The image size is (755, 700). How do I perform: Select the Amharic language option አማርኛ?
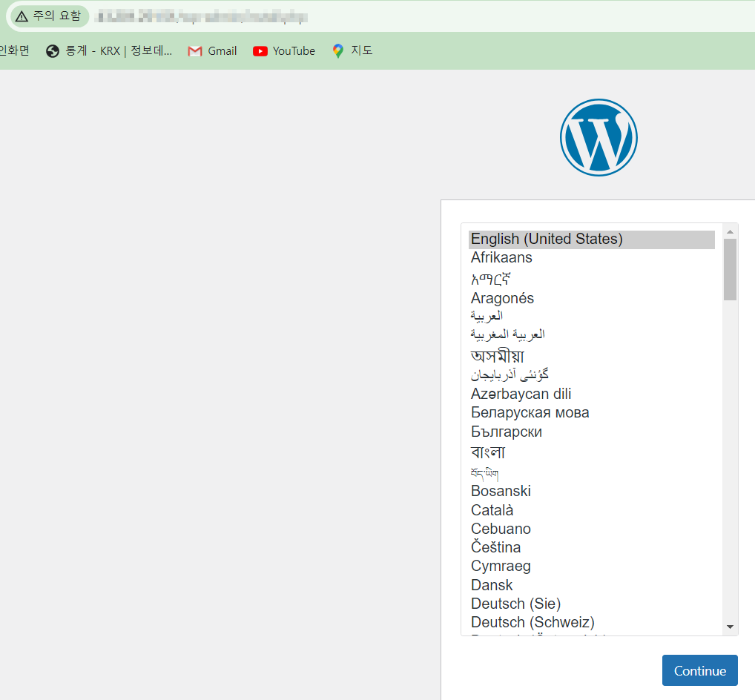[591, 278]
